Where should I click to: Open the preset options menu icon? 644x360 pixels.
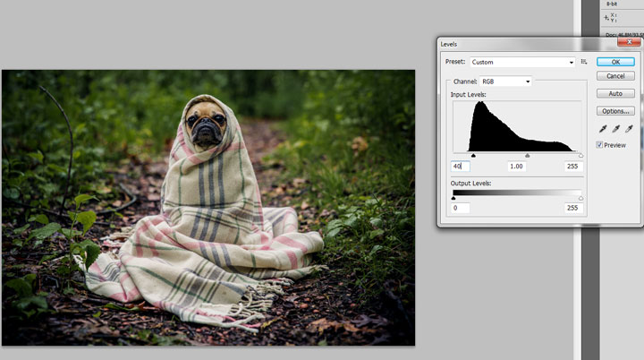(x=583, y=62)
